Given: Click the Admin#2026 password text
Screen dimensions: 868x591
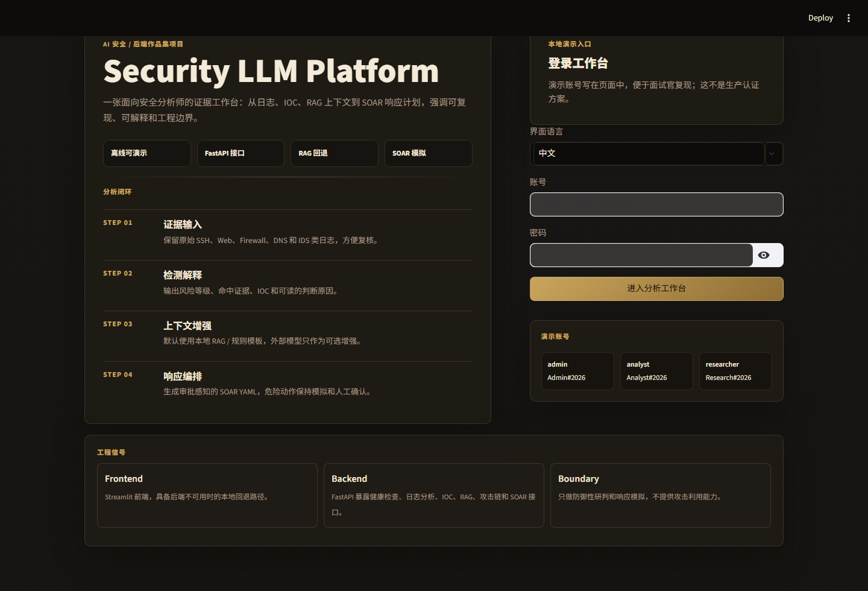Looking at the screenshot, I should 567,378.
